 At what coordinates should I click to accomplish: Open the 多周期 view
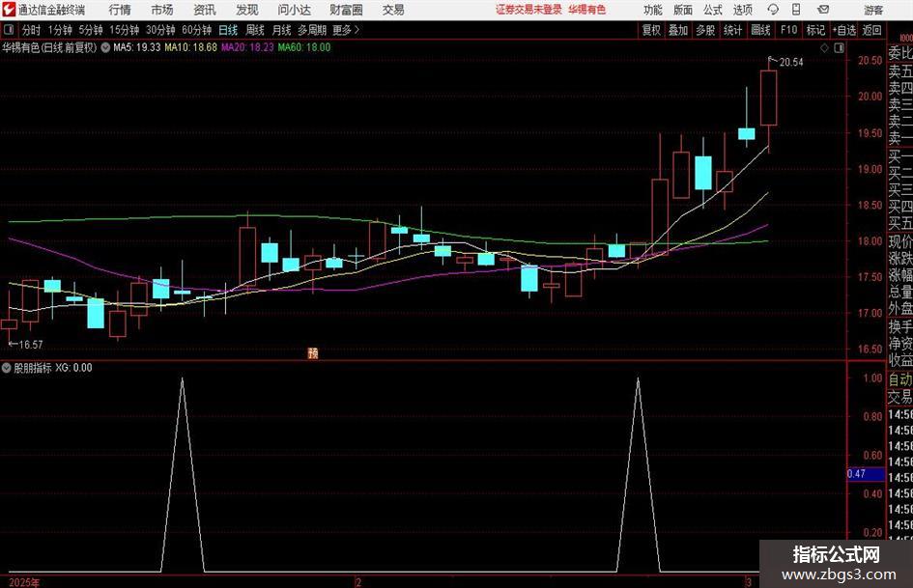[312, 30]
